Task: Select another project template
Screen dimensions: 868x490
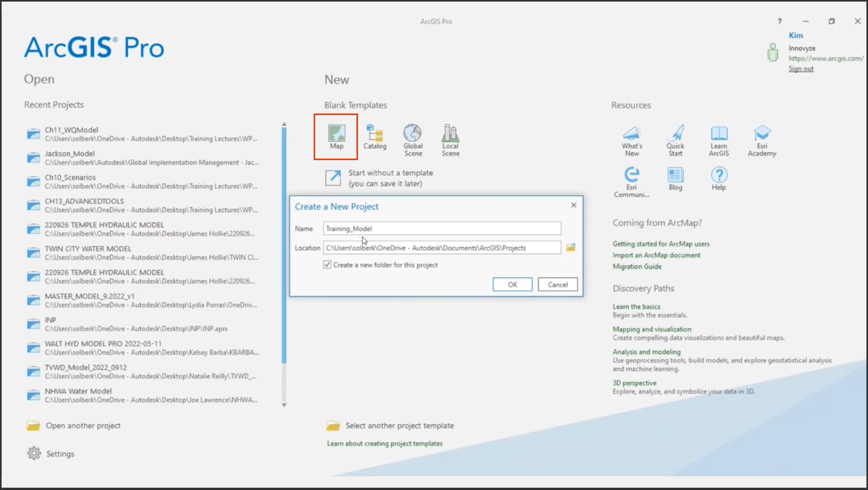Action: pyautogui.click(x=390, y=425)
